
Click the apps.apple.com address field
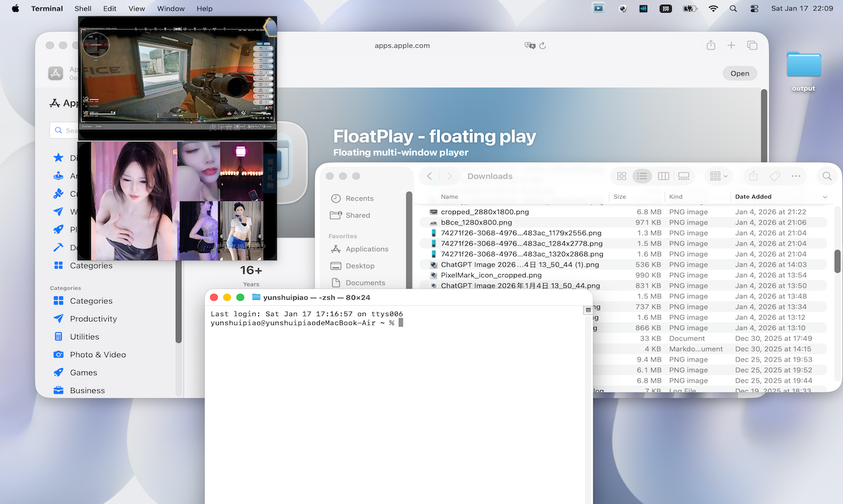click(x=402, y=46)
